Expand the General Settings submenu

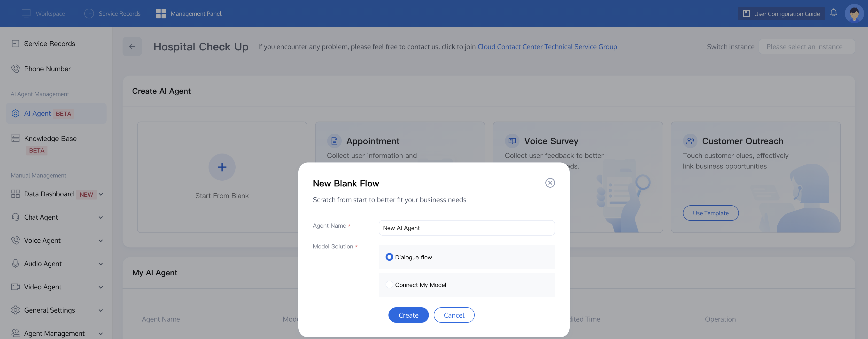tap(101, 310)
